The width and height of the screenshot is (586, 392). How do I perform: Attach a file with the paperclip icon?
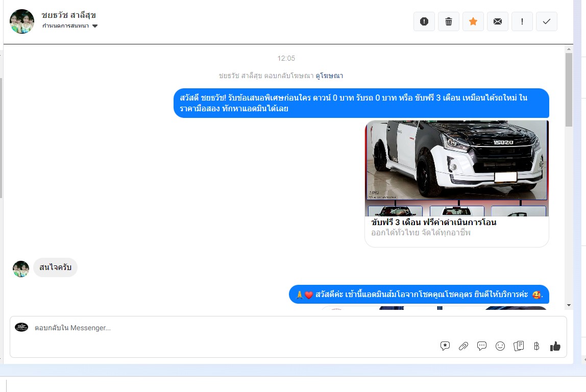[463, 346]
